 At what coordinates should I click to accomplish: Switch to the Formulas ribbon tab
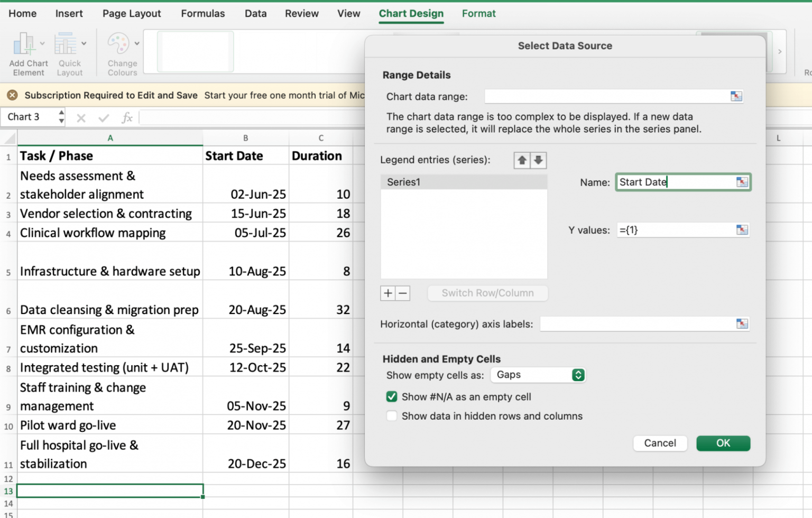pos(203,13)
